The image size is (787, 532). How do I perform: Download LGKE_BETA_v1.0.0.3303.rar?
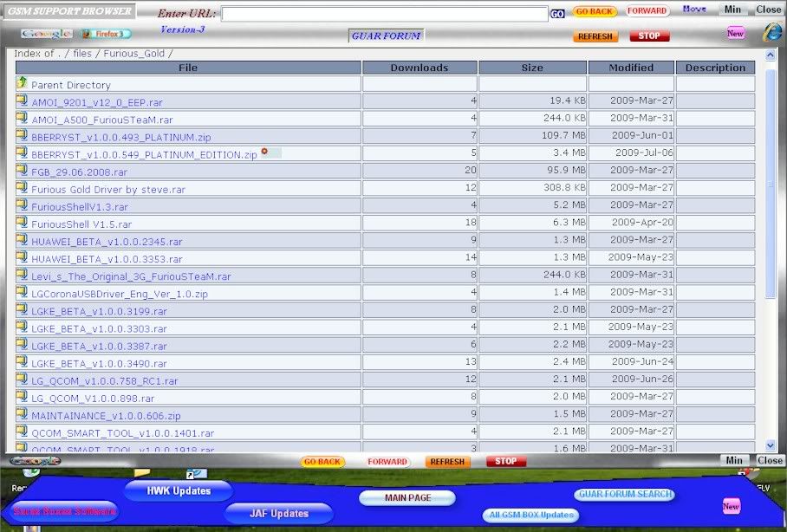(99, 328)
